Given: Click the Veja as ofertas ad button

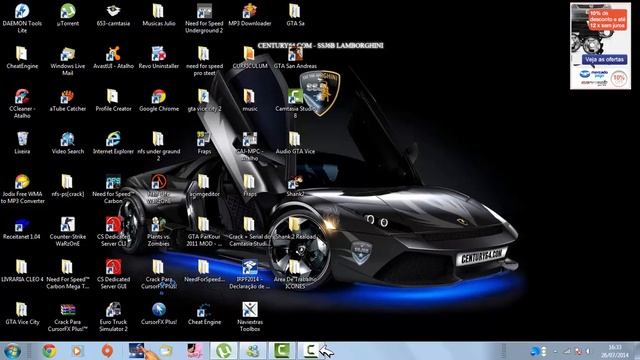Looking at the screenshot, I should pos(604,60).
